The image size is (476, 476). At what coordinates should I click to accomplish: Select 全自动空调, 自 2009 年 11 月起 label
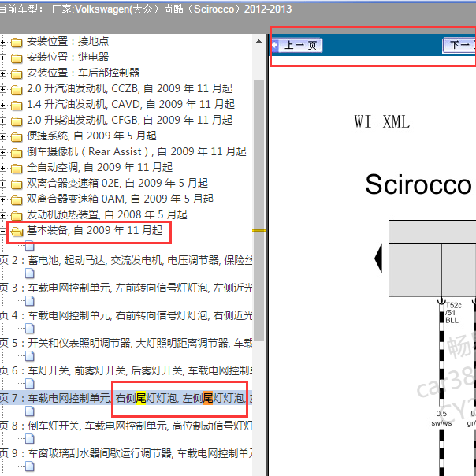coord(99,167)
